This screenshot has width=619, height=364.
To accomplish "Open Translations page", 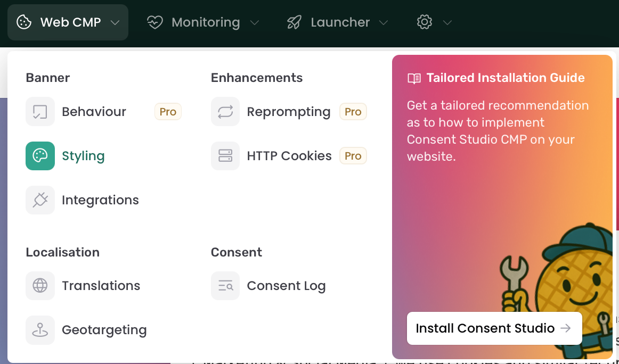I will pyautogui.click(x=104, y=286).
